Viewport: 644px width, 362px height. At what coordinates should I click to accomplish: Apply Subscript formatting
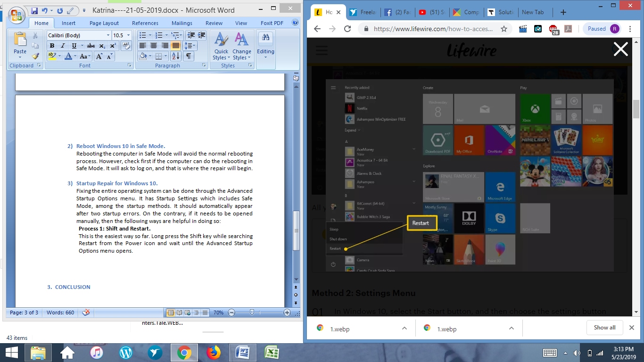click(x=102, y=46)
